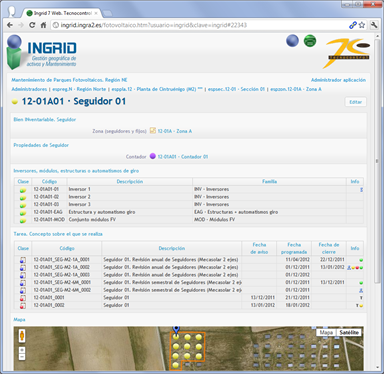Click the map zoom out button
The width and height of the screenshot is (384, 374).
[x=22, y=357]
